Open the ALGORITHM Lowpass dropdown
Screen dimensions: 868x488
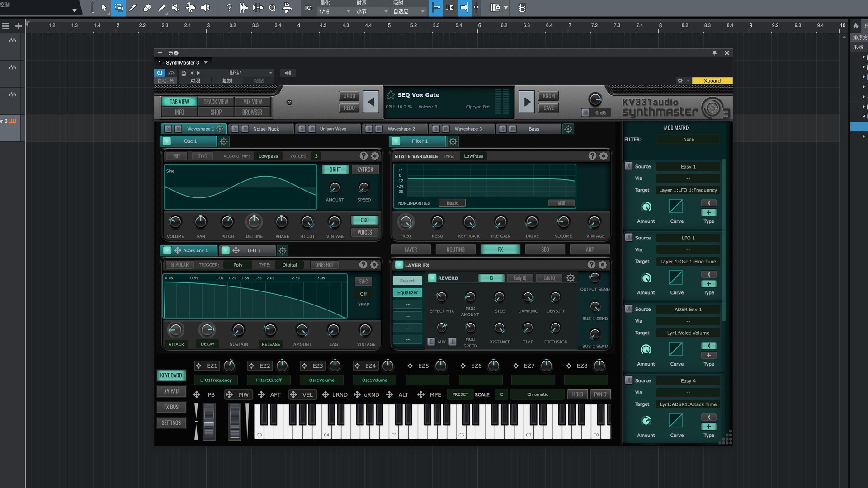[268, 156]
